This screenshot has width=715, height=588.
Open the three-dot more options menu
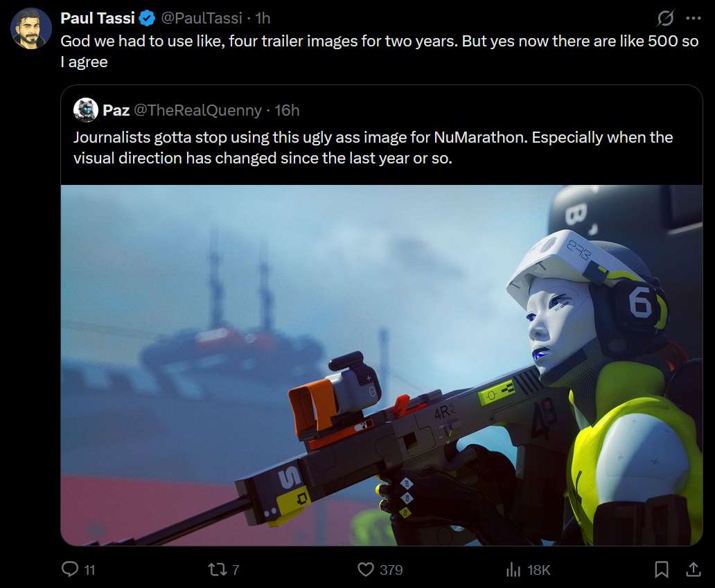[693, 18]
